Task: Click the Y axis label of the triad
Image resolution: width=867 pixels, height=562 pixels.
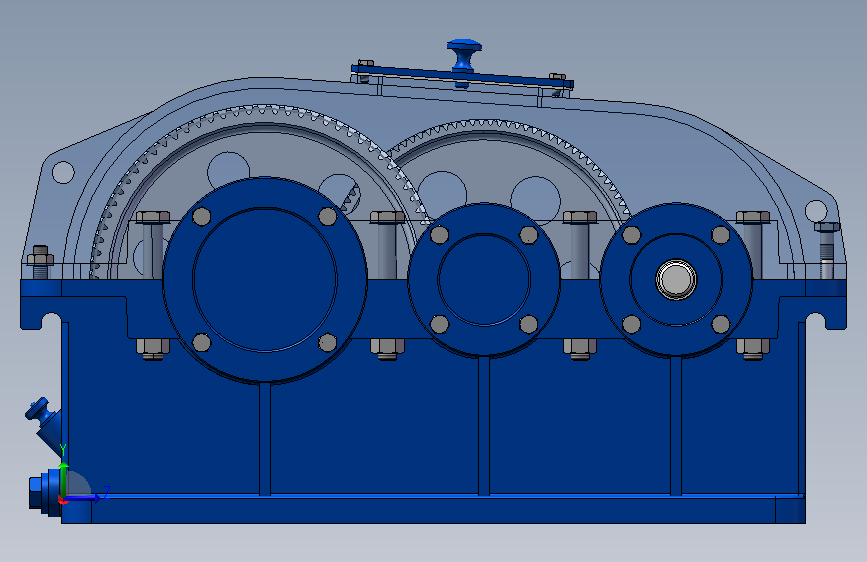Action: click(x=63, y=450)
